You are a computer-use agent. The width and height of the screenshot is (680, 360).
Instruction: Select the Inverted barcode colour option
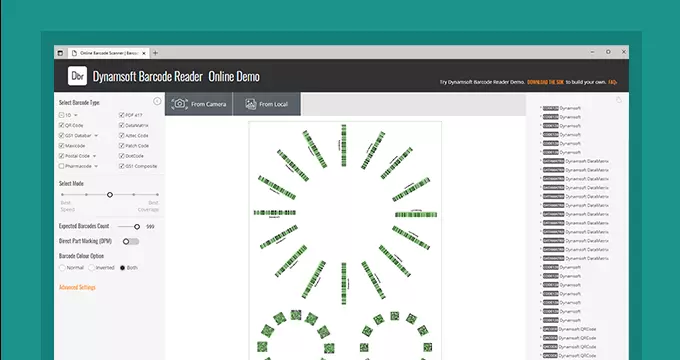coord(92,268)
